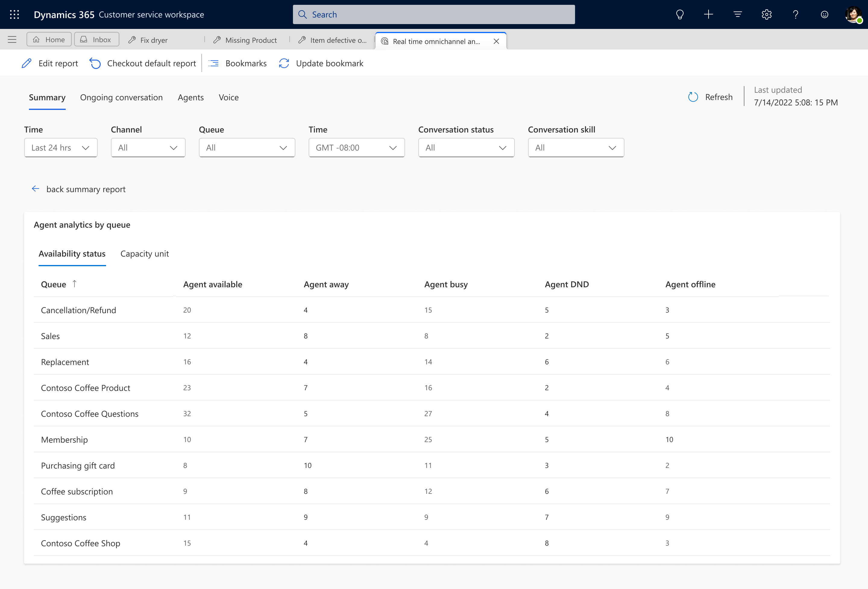
Task: Expand the Conversation status dropdown
Action: (466, 147)
